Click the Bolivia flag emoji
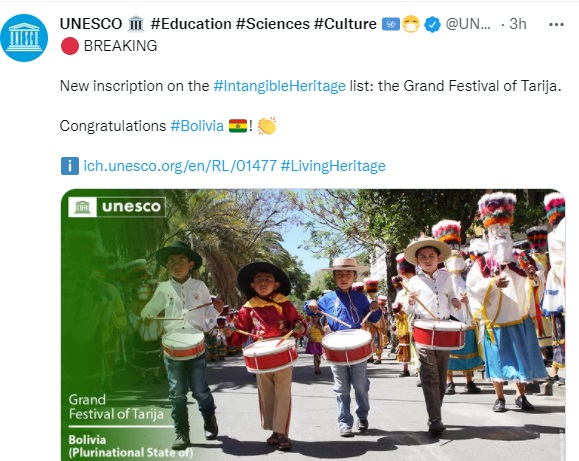Viewport: 579px width, 461px height. [238, 126]
